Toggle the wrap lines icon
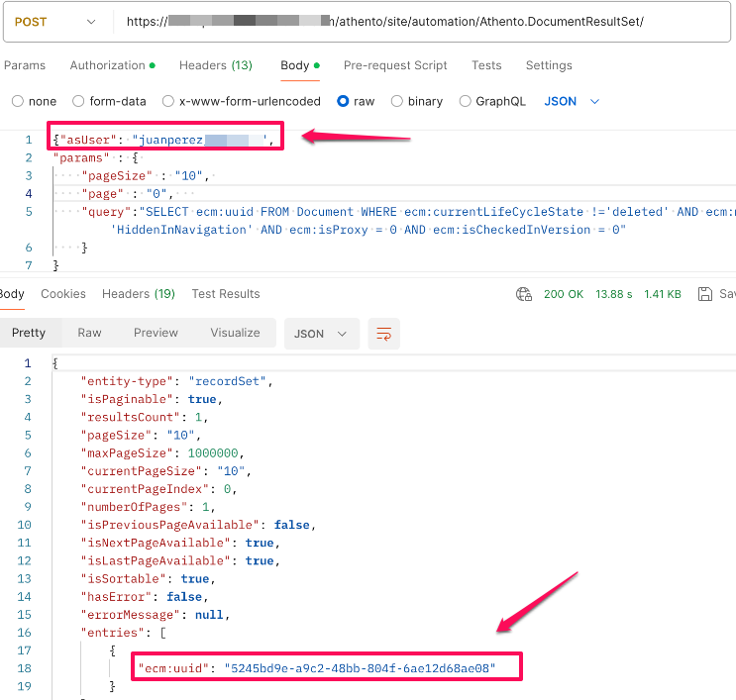 384,334
